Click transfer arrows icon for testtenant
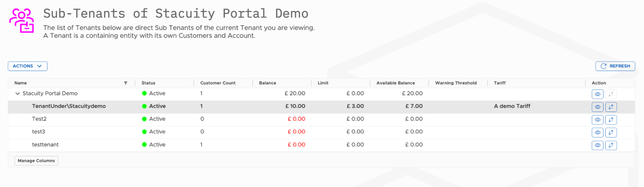Viewport: 644px width, 187px height. click(611, 145)
